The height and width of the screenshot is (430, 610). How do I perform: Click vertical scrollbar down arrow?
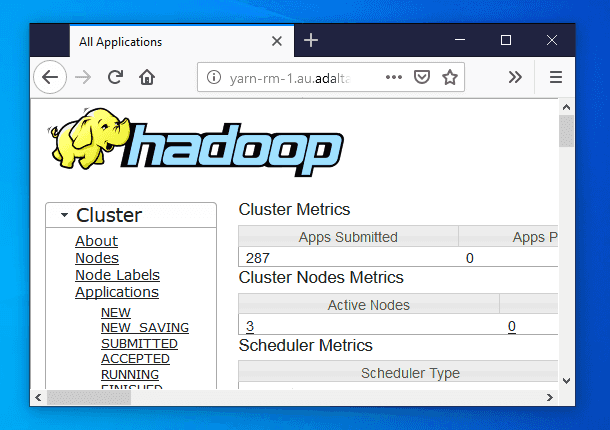566,381
